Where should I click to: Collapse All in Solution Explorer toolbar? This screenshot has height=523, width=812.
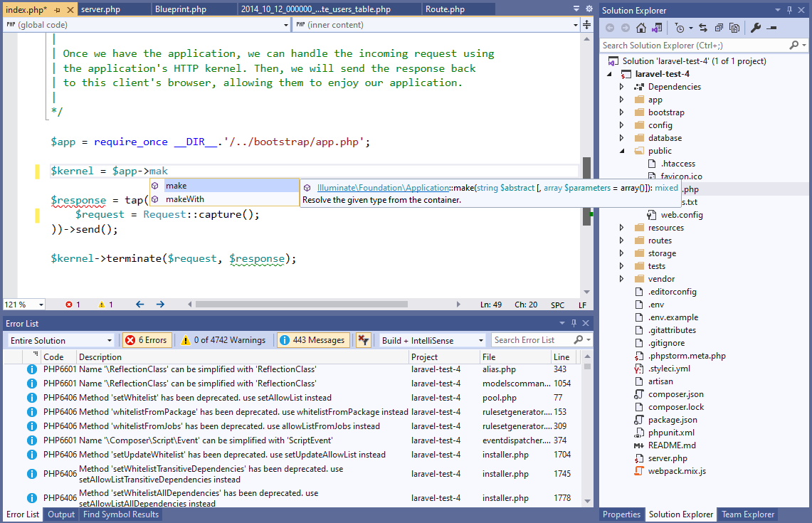pyautogui.click(x=719, y=28)
